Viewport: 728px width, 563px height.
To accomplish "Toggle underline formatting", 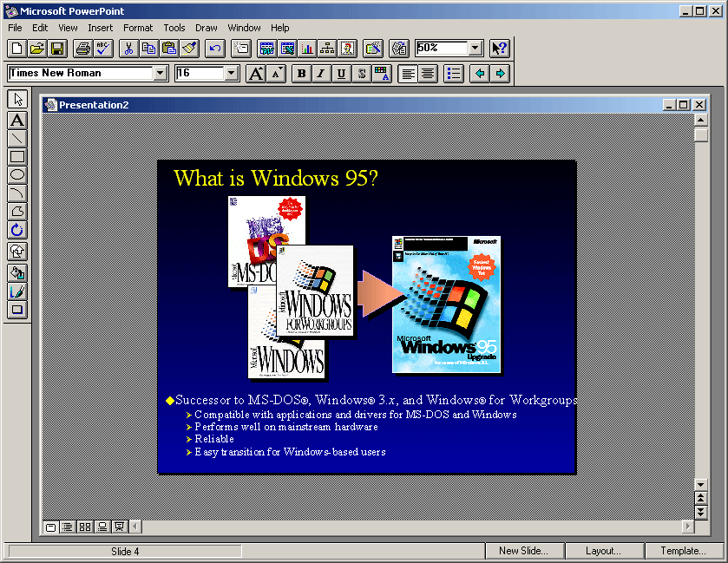I will pyautogui.click(x=341, y=74).
